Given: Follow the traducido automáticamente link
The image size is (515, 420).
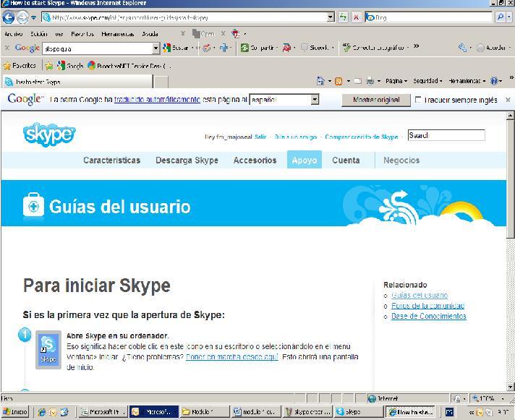Looking at the screenshot, I should [x=157, y=100].
